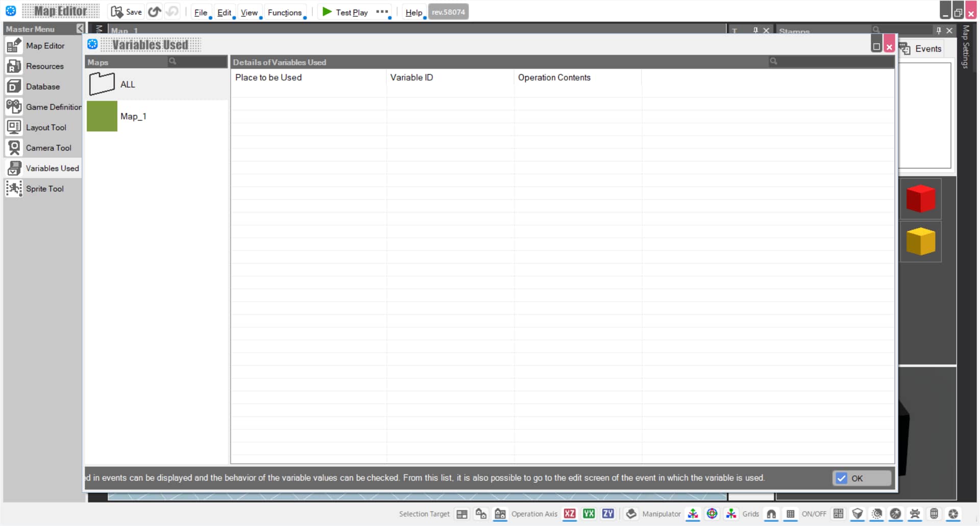This screenshot has height=526, width=980.
Task: Open Database in Master Menu
Action: click(x=43, y=87)
